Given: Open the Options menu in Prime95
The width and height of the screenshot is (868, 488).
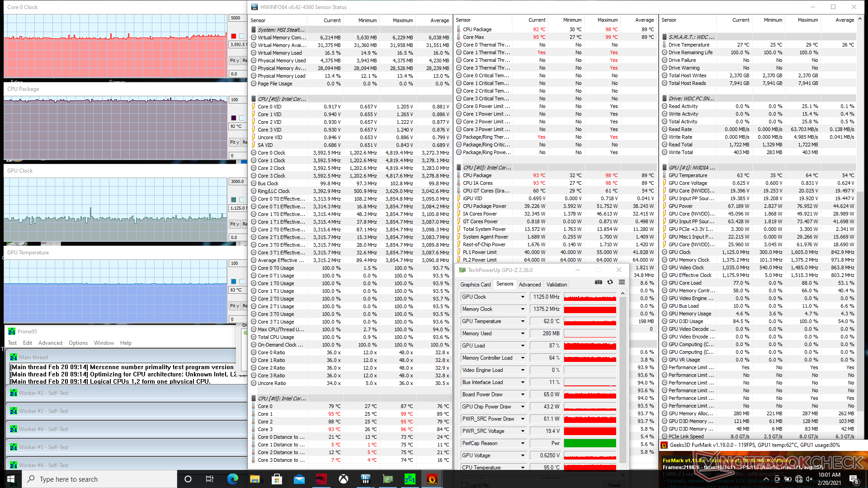Looking at the screenshot, I should pos(78,343).
